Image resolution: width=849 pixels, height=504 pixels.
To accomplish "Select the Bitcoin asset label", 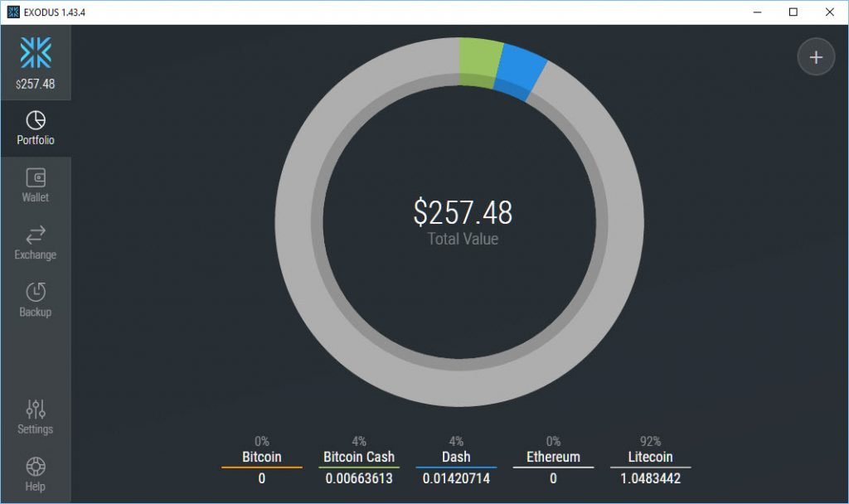I will 261,457.
